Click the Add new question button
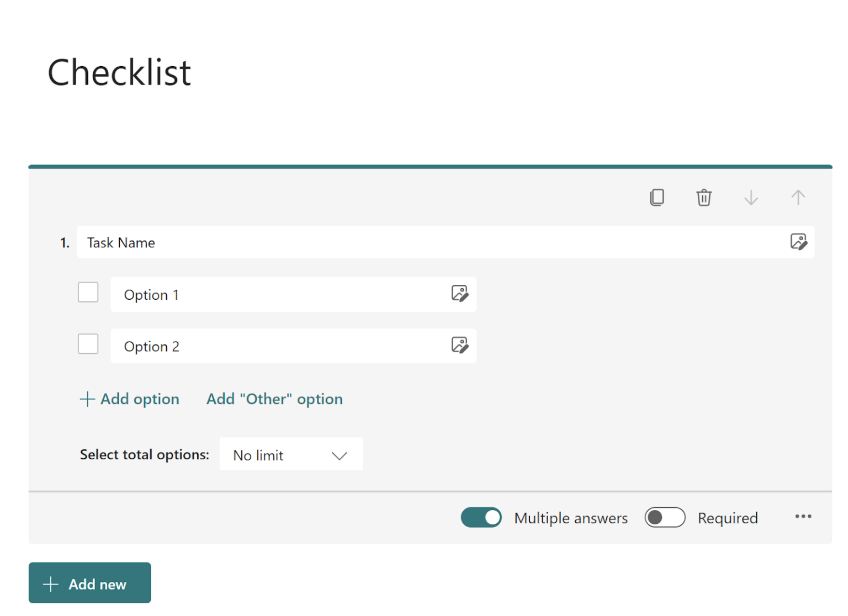 [x=89, y=582]
